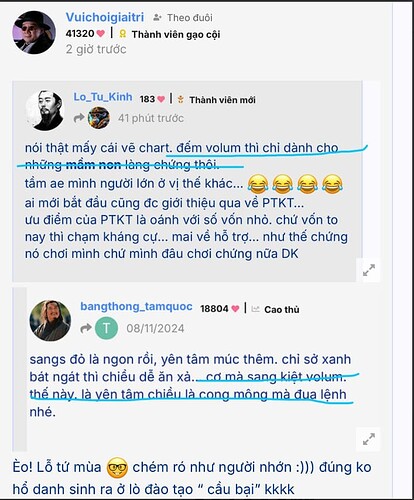Open the green T user avatar
Image resolution: width=414 pixels, height=500 pixels.
point(106,328)
